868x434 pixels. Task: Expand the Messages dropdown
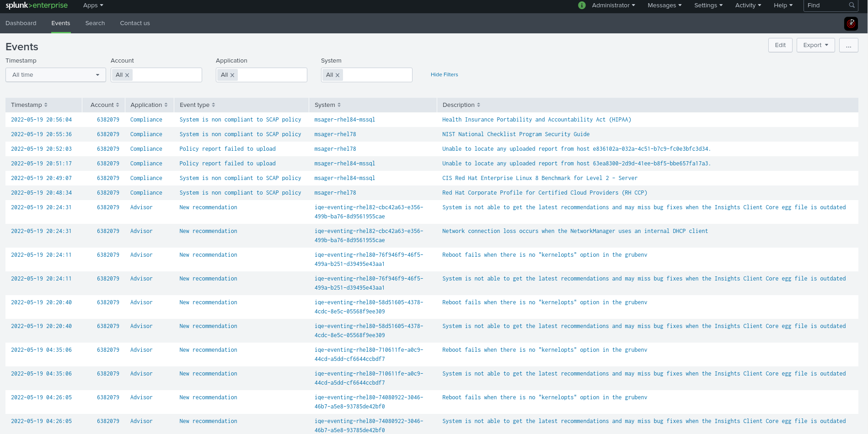click(664, 5)
